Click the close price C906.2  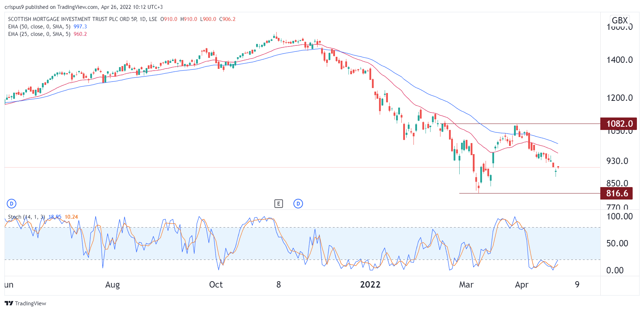227,19
